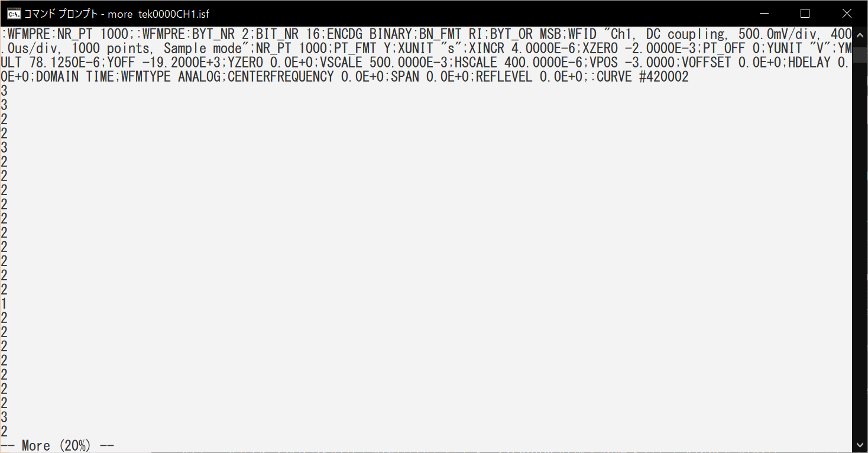Click the 'CURVE #420002' text
The height and width of the screenshot is (453, 868).
click(x=643, y=77)
